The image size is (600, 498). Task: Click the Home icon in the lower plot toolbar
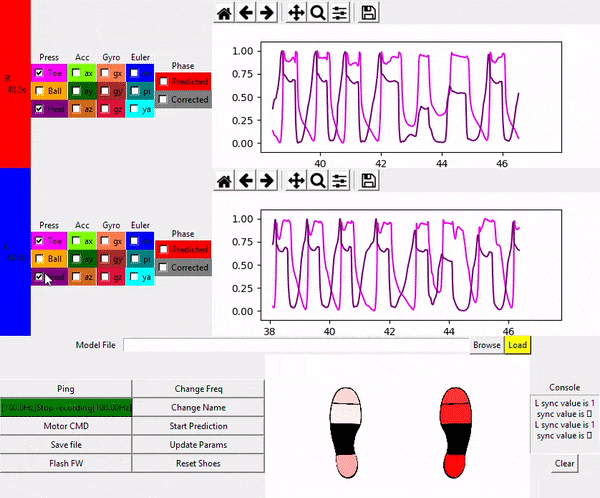tap(224, 181)
